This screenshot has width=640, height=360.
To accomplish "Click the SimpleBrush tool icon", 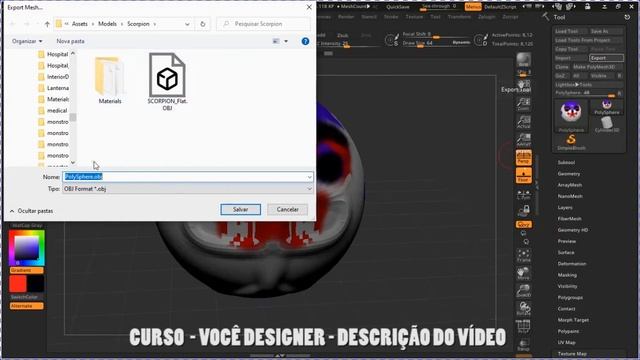I will pos(571,142).
